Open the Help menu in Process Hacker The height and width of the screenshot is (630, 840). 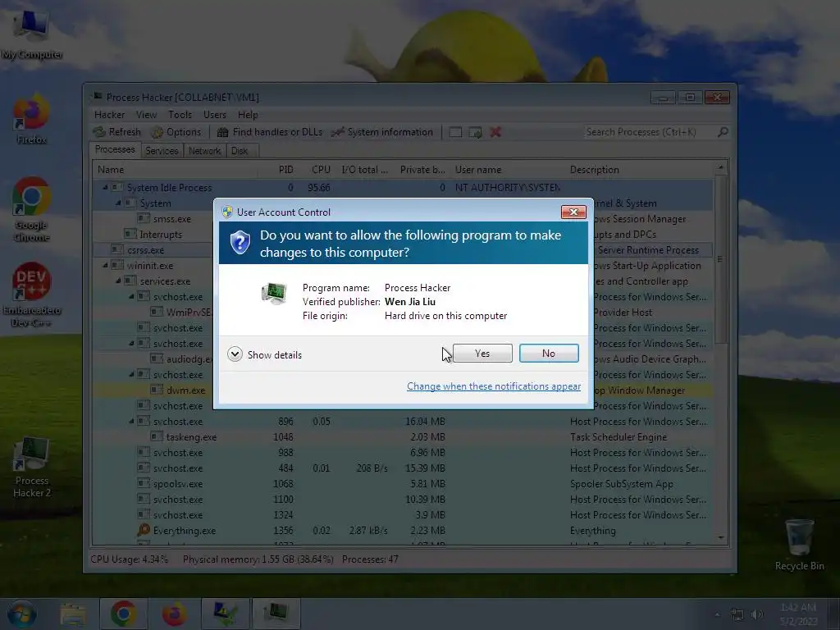click(248, 115)
